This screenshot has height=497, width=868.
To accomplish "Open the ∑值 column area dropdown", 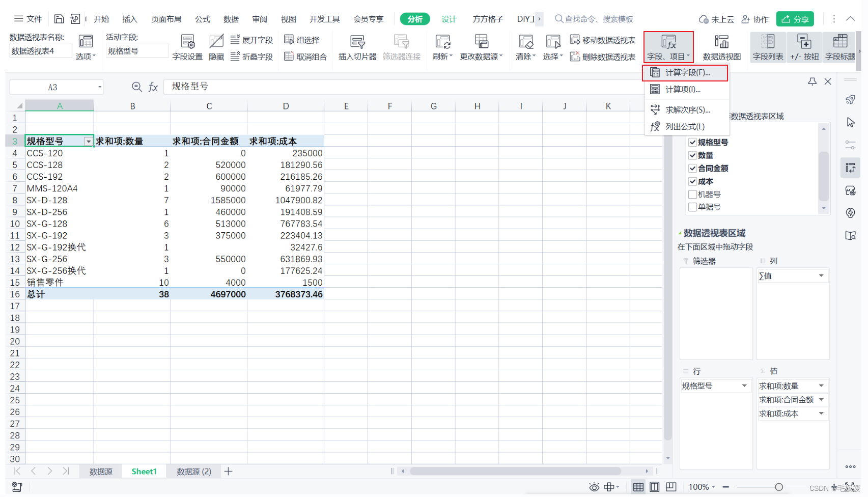I will click(x=821, y=275).
